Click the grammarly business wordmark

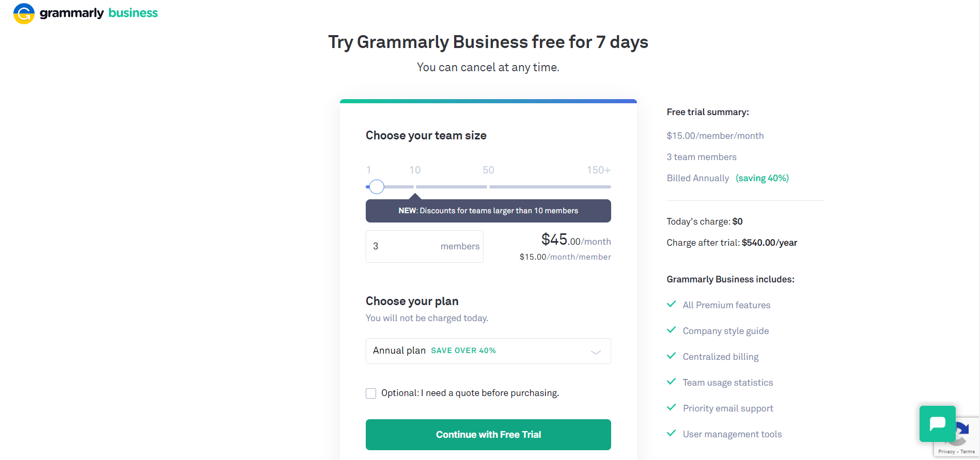[x=99, y=13]
